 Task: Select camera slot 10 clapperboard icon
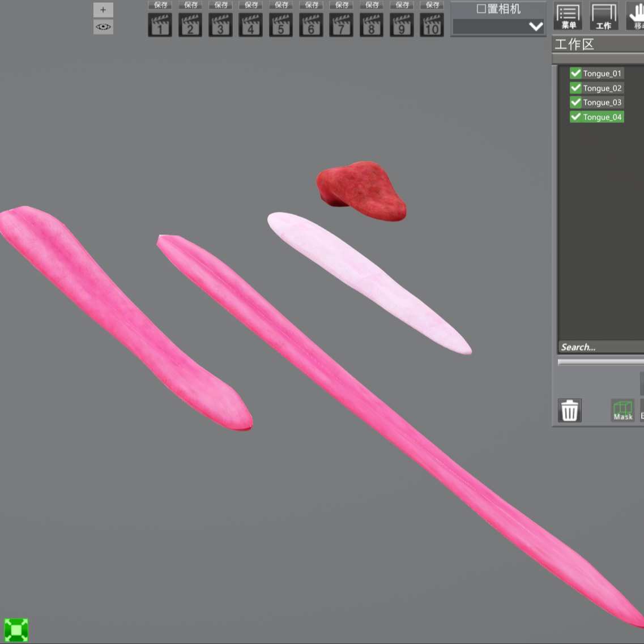(x=432, y=25)
